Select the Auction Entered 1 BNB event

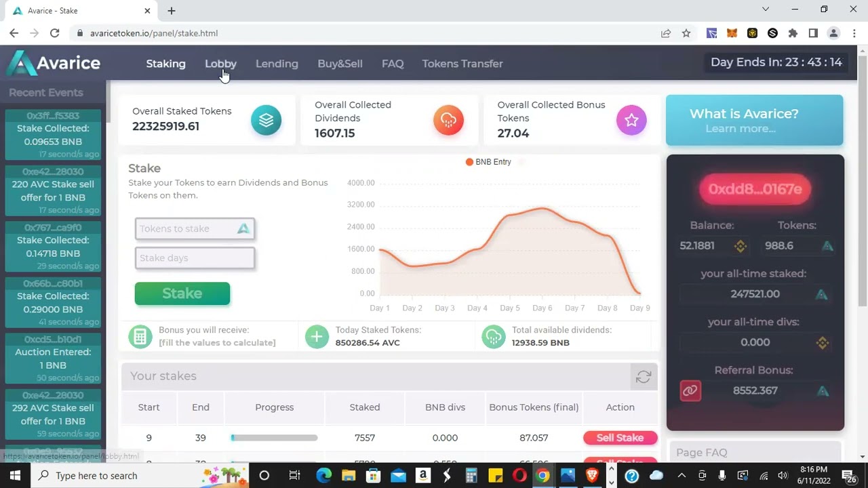pyautogui.click(x=53, y=359)
